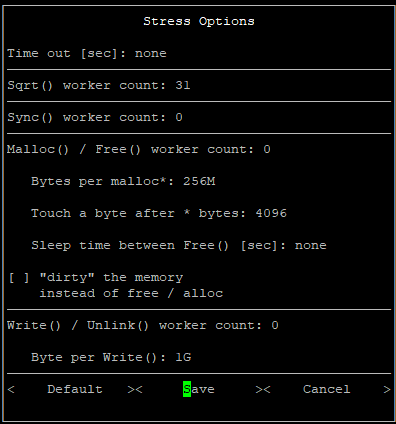This screenshot has height=424, width=396.
Task: Click the >< separator between Save and Cancel
Action: (263, 389)
